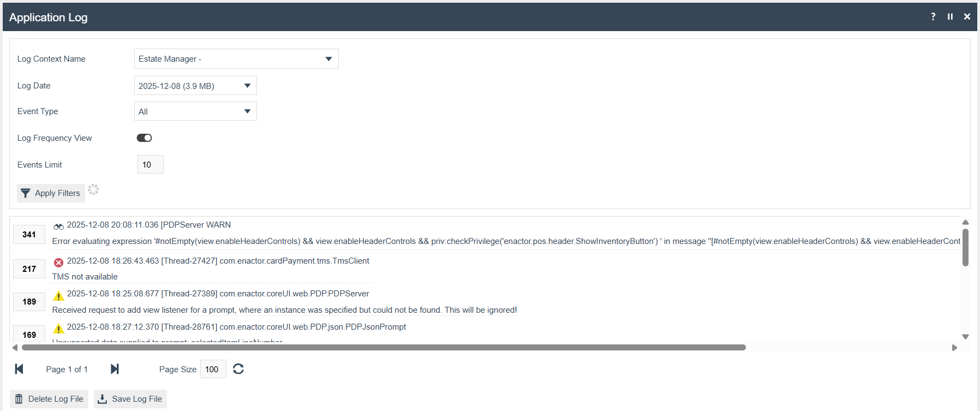Click the refresh icon beside Page Size
This screenshot has height=411, width=980.
coord(238,369)
